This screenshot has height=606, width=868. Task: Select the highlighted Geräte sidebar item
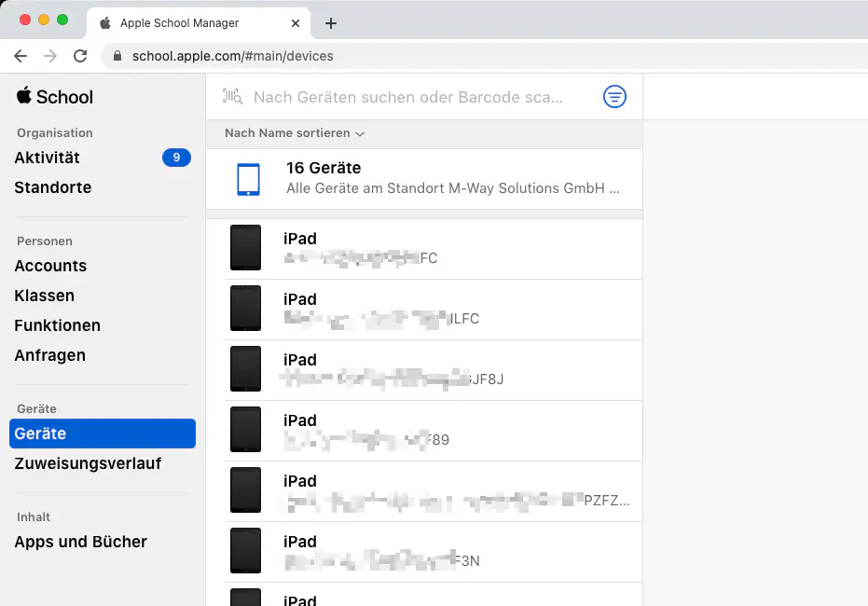click(x=103, y=434)
